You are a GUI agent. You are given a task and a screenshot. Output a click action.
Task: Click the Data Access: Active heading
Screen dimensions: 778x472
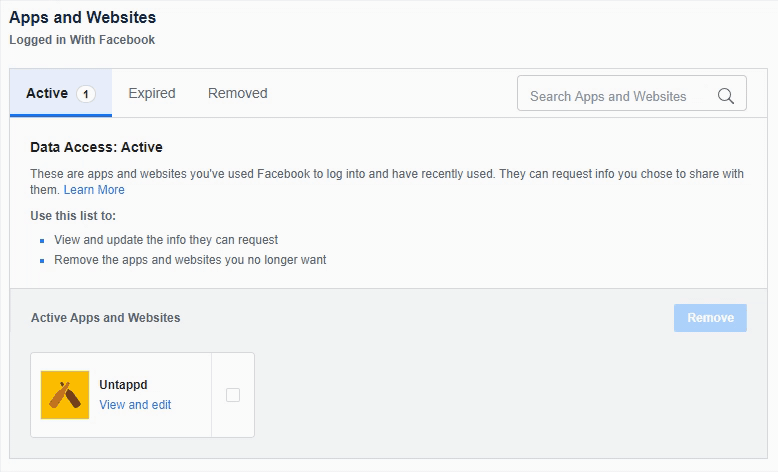96,147
